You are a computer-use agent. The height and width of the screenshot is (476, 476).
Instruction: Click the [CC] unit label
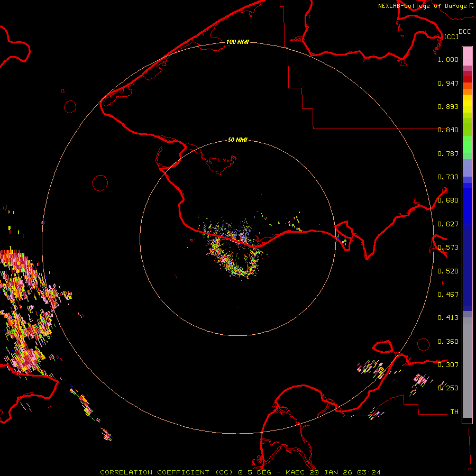coord(451,36)
